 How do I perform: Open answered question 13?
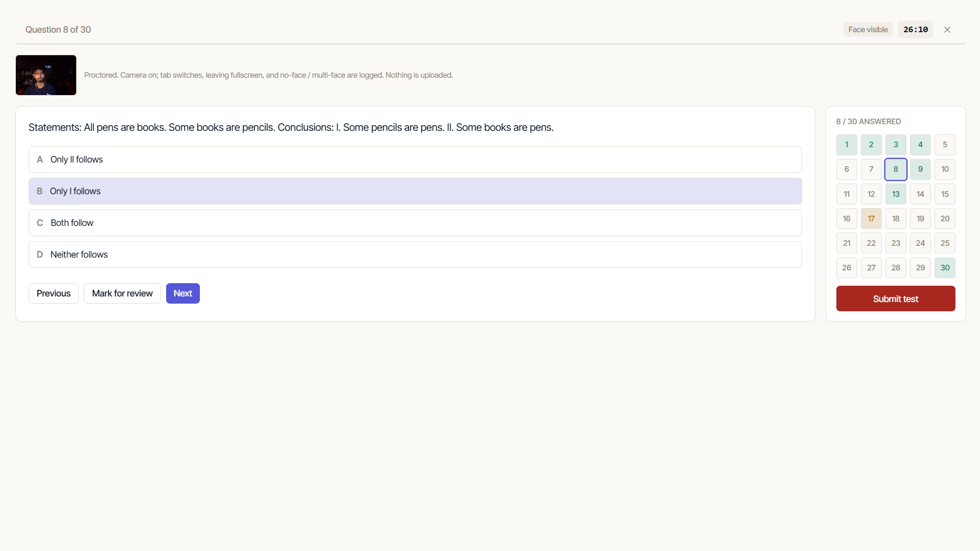coord(896,194)
